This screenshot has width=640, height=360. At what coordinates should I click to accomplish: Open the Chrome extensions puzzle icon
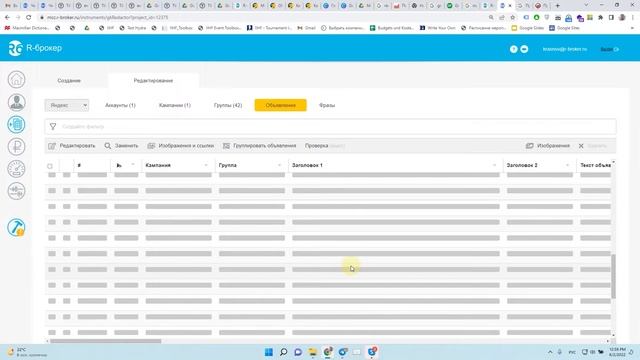pos(600,18)
